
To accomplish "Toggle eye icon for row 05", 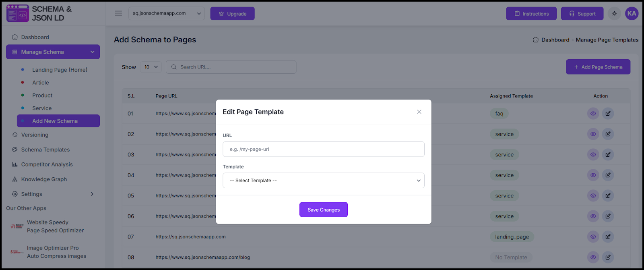I will click(593, 196).
